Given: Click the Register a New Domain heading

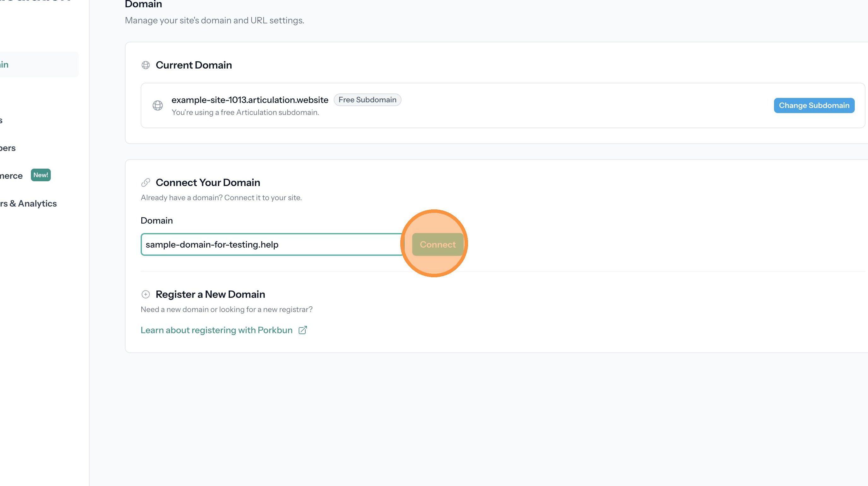Looking at the screenshot, I should coord(210,294).
